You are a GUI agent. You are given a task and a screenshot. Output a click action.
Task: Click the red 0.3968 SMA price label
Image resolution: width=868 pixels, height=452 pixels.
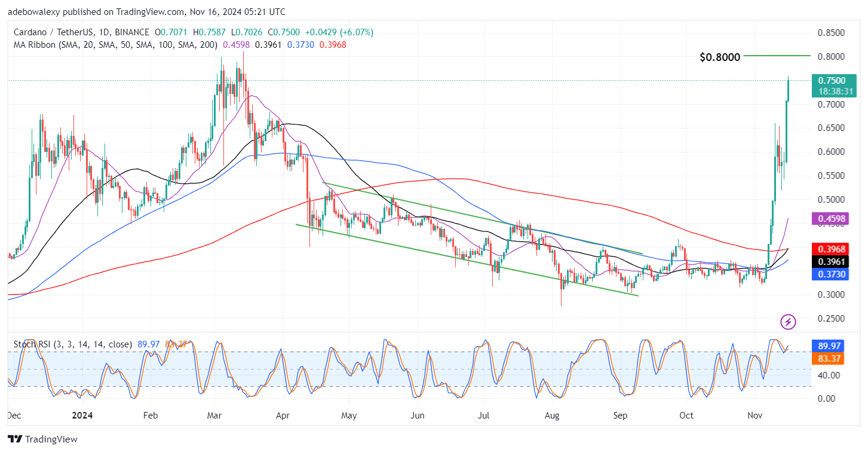832,249
